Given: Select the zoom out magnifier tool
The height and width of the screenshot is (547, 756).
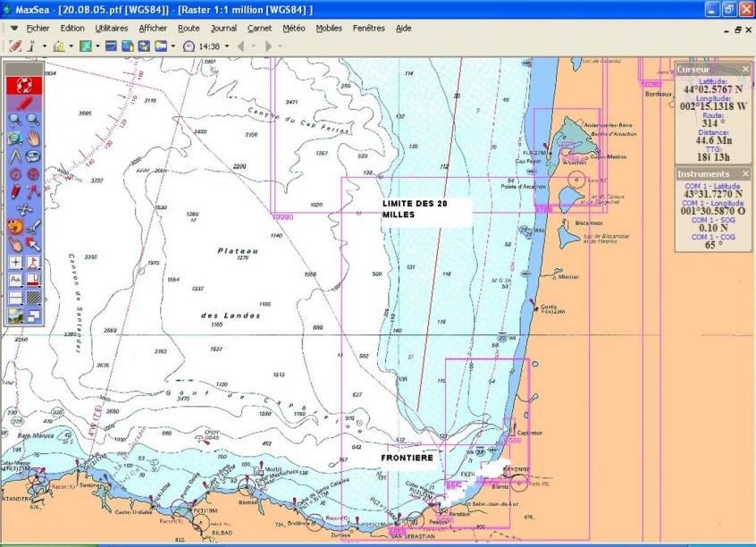Looking at the screenshot, I should click(x=32, y=120).
